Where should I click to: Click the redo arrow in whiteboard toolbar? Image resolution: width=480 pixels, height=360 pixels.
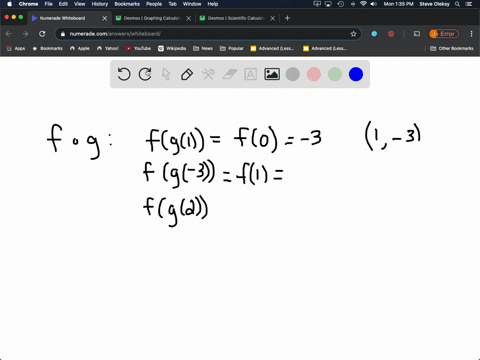[x=145, y=74]
